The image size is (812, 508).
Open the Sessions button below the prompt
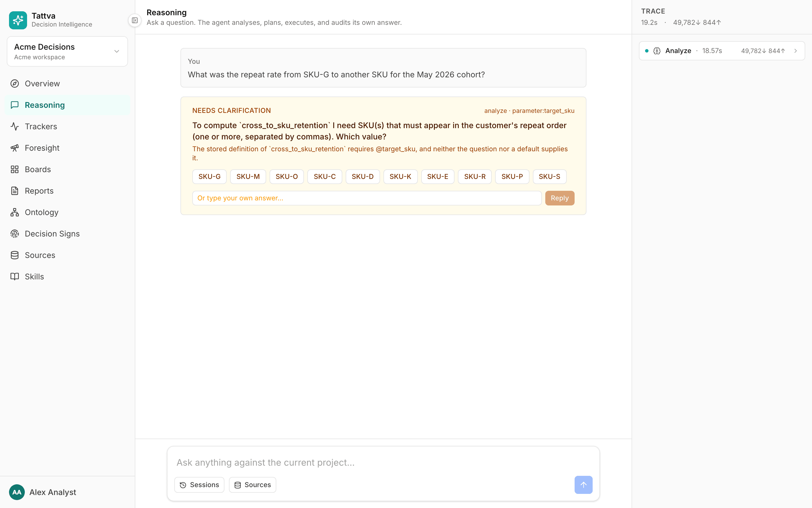(199, 485)
